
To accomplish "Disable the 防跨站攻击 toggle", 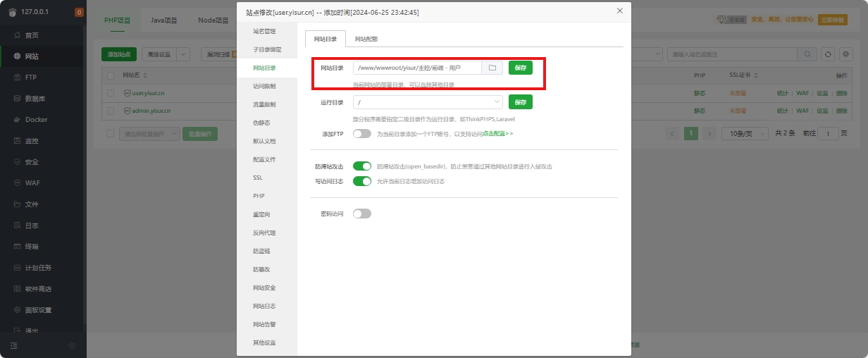I will [x=361, y=166].
